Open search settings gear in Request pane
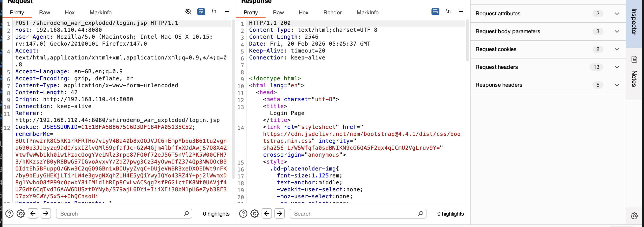 (21, 213)
